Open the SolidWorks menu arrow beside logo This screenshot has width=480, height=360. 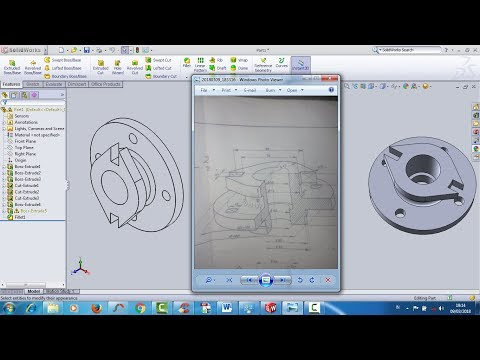[x=46, y=50]
